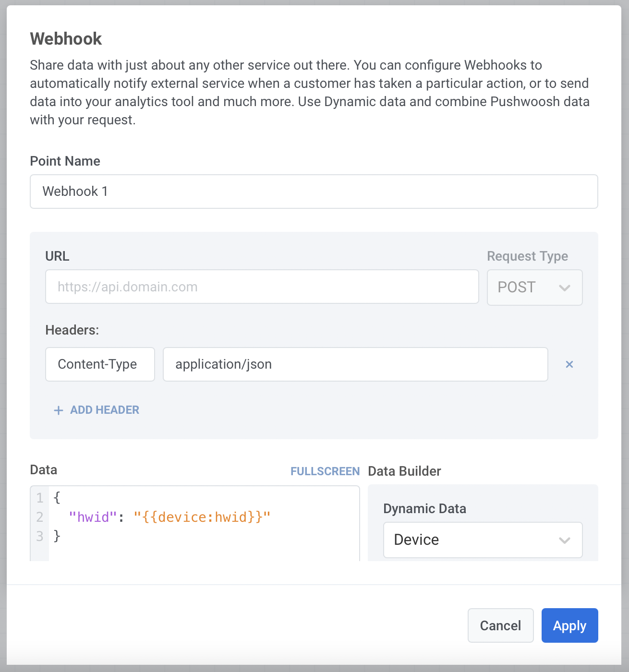Open the POST Request Type dropdown
This screenshot has width=629, height=672.
534,288
